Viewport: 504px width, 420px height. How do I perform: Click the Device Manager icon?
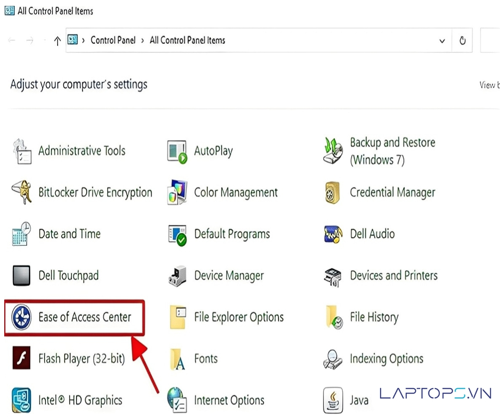(177, 276)
